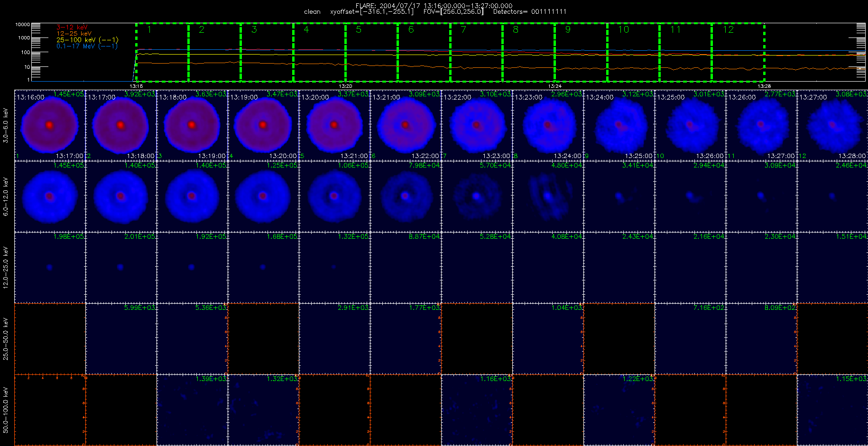
Task: Click the '25.0-50.0 keV' row label
Action: (x=6, y=339)
